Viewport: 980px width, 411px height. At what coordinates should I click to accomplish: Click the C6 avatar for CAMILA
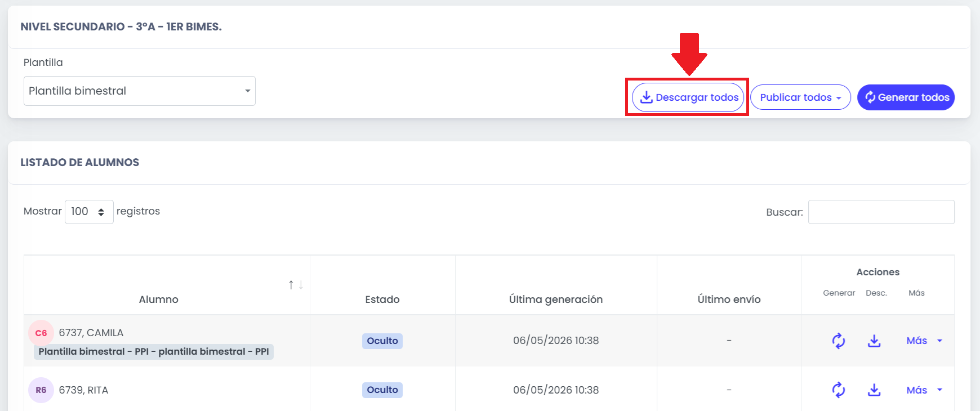point(41,333)
